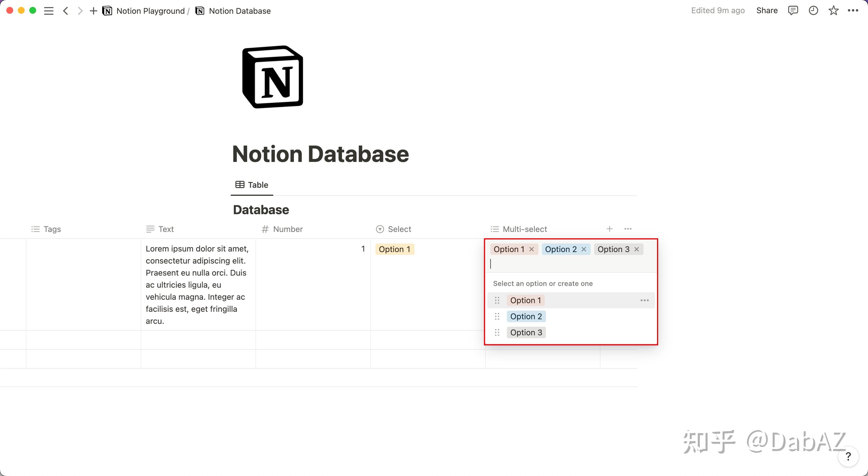The width and height of the screenshot is (868, 476).
Task: Switch to the Table view tab
Action: point(252,185)
